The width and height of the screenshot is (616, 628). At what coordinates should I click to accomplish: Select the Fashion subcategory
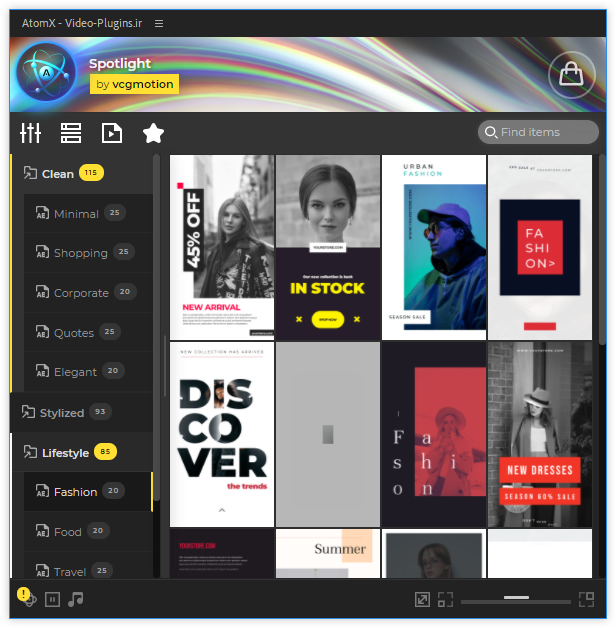[88, 491]
